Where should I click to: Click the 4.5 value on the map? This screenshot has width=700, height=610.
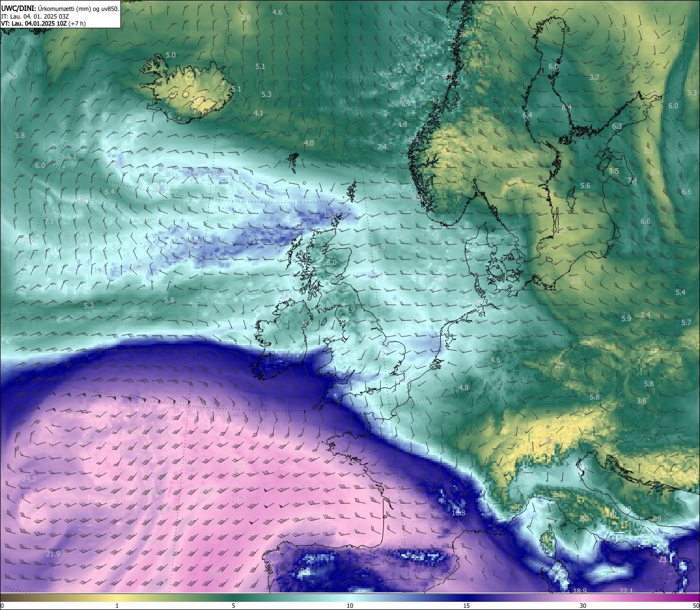pos(419,68)
